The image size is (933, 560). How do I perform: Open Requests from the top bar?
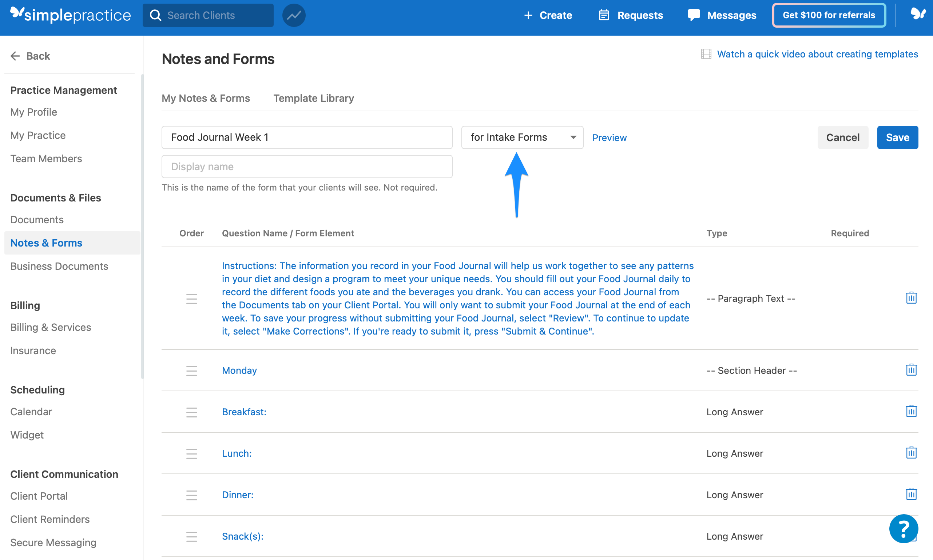(x=631, y=16)
